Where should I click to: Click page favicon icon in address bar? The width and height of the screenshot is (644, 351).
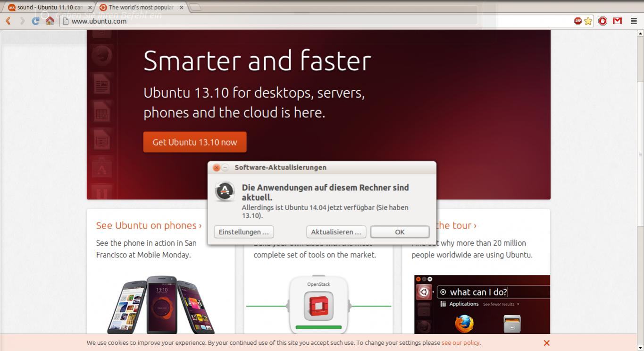[66, 21]
